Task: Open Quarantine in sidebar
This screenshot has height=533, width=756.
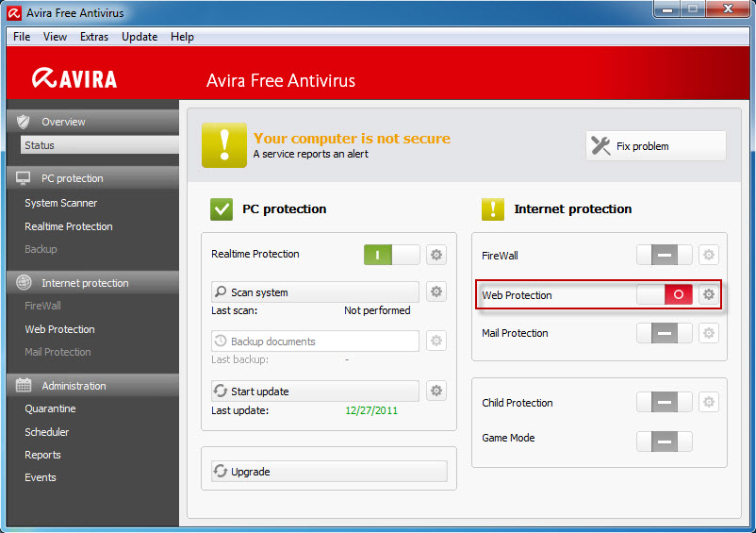Action: point(50,408)
